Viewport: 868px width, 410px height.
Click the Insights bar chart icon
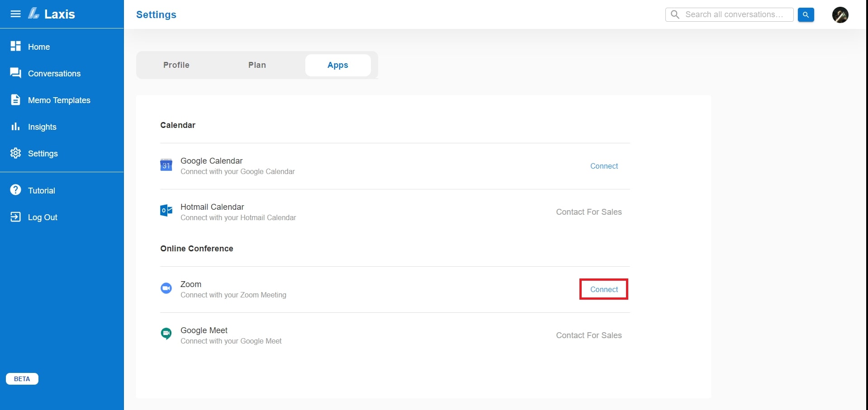pyautogui.click(x=15, y=127)
